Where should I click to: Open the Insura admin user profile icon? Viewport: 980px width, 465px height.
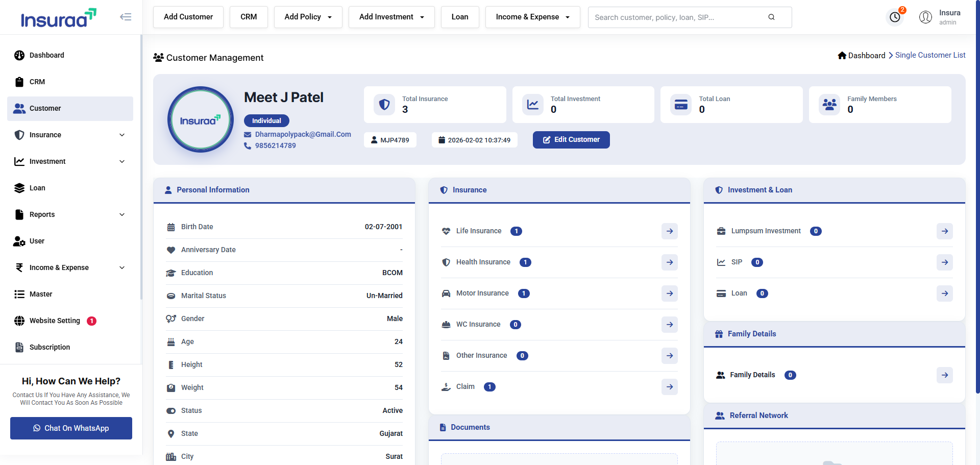pos(925,17)
